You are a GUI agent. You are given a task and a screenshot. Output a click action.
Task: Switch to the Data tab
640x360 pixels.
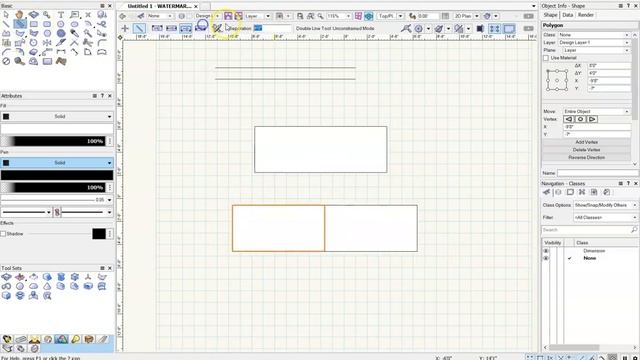(567, 15)
